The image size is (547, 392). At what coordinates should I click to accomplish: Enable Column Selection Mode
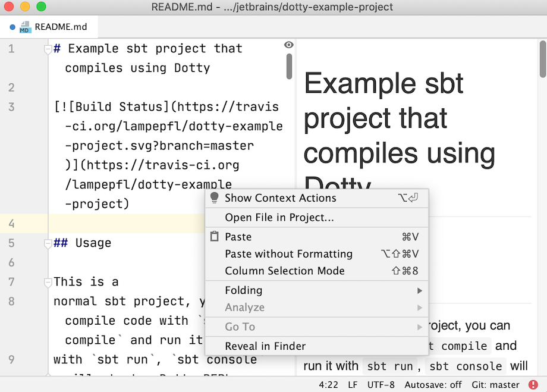coord(271,271)
